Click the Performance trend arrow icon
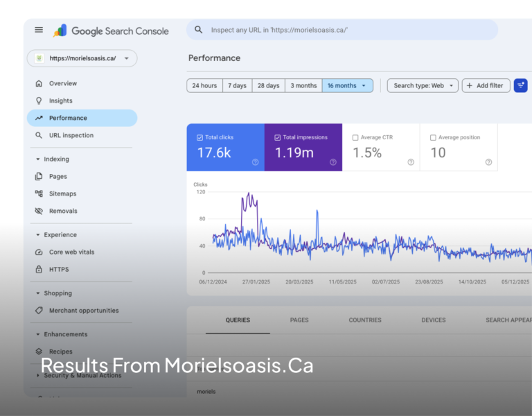This screenshot has width=532, height=416. click(39, 118)
